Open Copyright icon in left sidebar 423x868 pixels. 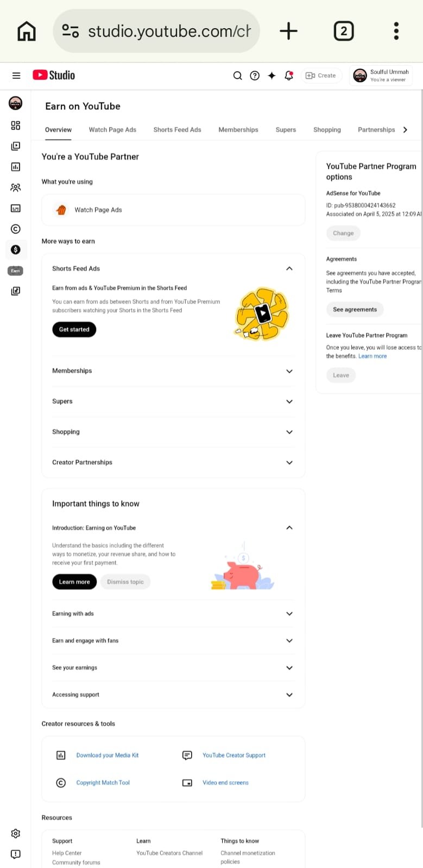click(16, 229)
